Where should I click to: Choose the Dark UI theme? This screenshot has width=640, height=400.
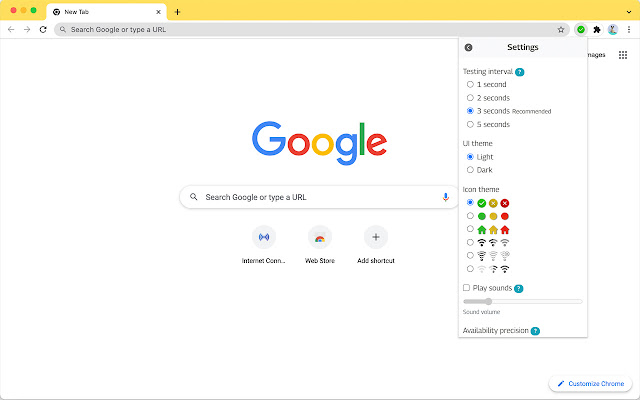coord(470,170)
